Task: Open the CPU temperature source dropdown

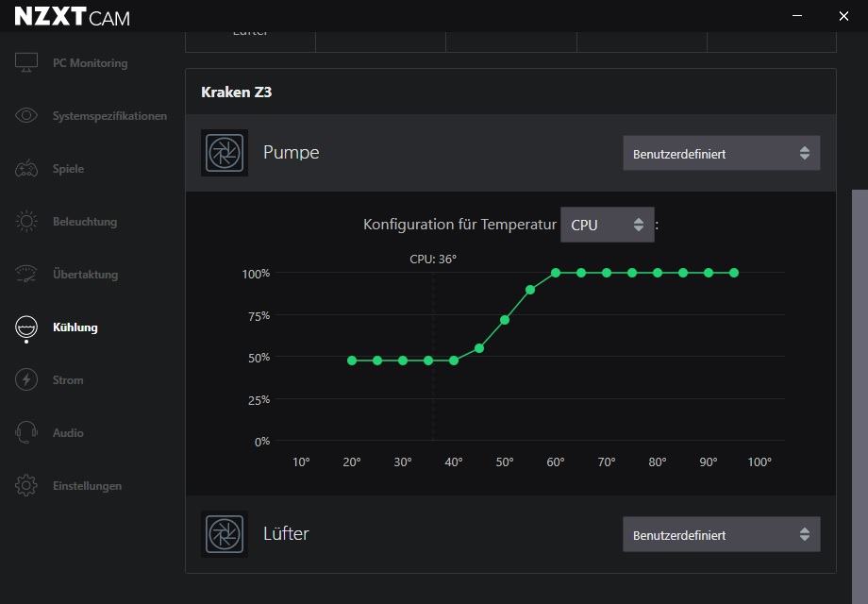Action: click(608, 225)
